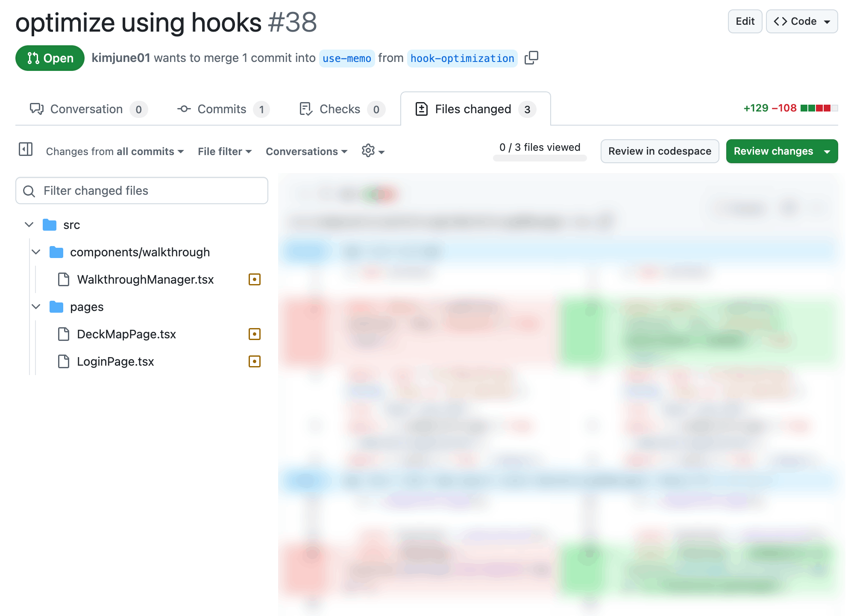Click the files viewed progress bar
Screen dimensions: 851x616
[540, 158]
